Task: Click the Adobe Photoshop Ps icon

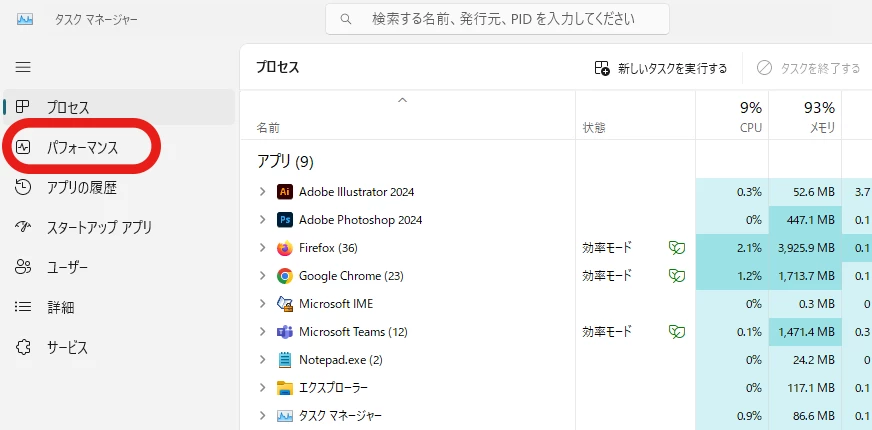Action: point(285,220)
